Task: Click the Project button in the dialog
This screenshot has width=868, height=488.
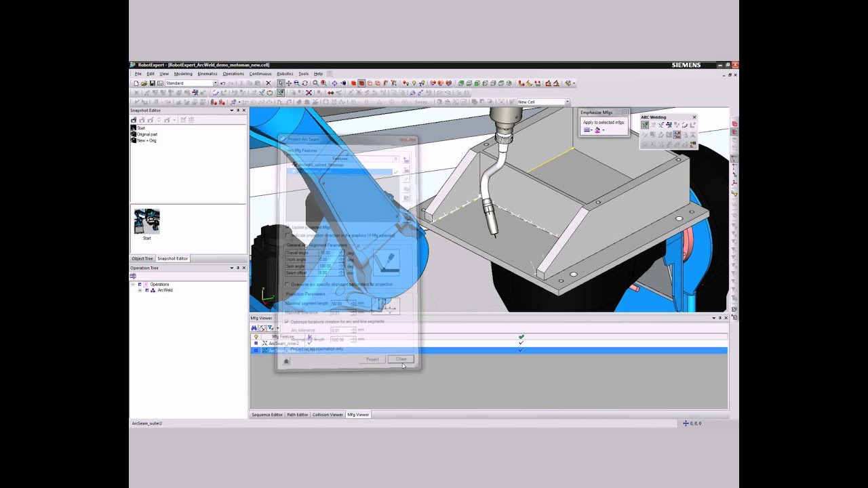Action: tap(372, 359)
